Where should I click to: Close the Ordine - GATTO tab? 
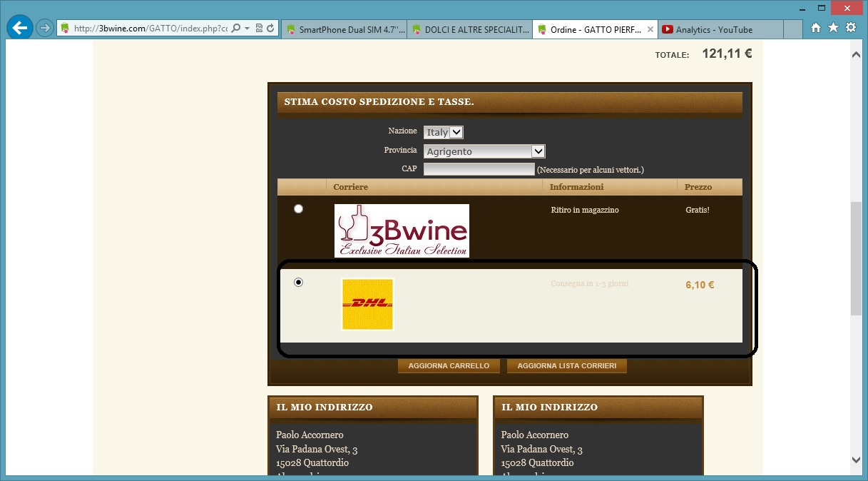click(650, 29)
